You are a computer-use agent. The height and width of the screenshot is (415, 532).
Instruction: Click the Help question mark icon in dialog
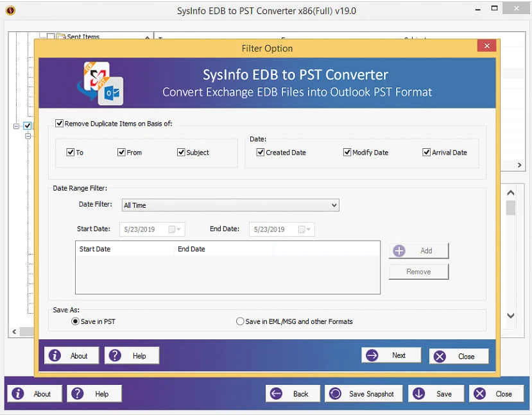click(x=114, y=355)
